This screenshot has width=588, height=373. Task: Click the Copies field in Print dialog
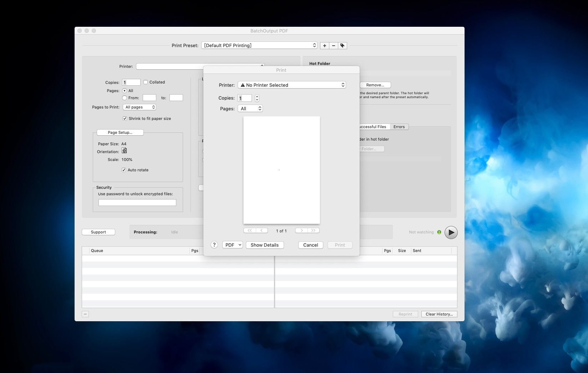[x=245, y=98]
